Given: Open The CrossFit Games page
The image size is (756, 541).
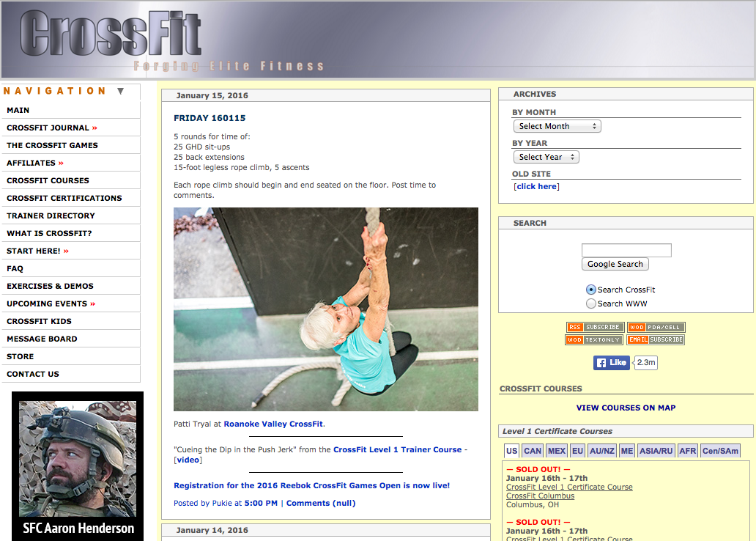Looking at the screenshot, I should pyautogui.click(x=71, y=145).
